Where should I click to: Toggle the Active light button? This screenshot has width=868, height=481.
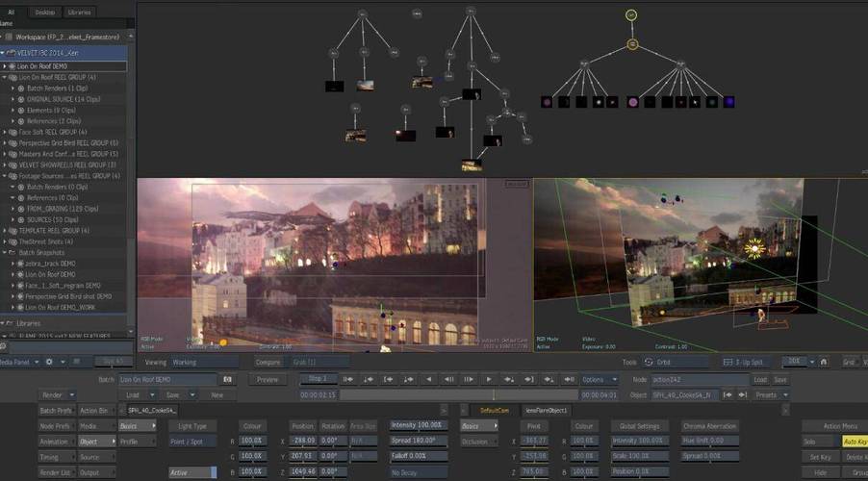[192, 472]
